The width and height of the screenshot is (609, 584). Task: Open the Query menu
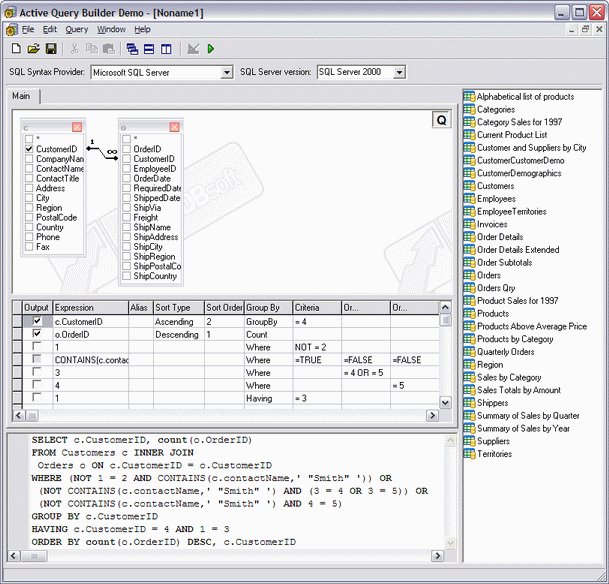coord(77,30)
